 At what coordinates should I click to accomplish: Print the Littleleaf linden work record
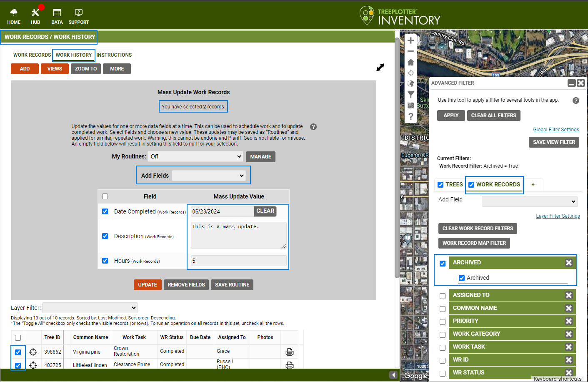pos(290,364)
